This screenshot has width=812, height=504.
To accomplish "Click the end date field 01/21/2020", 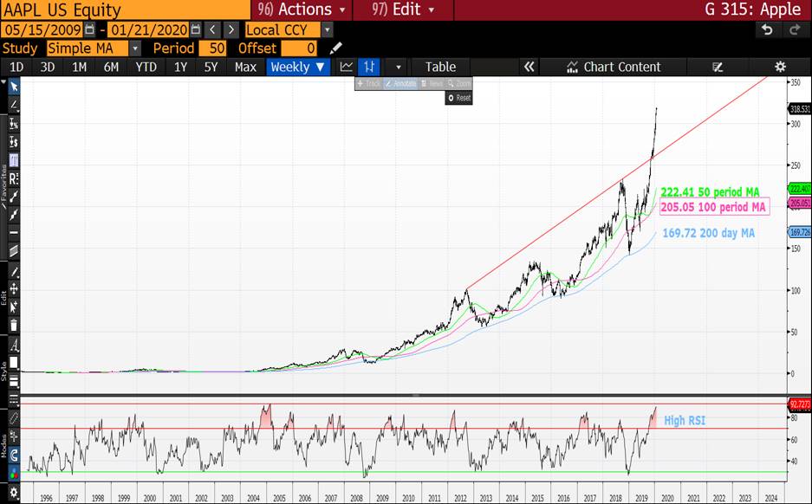I will tap(149, 29).
